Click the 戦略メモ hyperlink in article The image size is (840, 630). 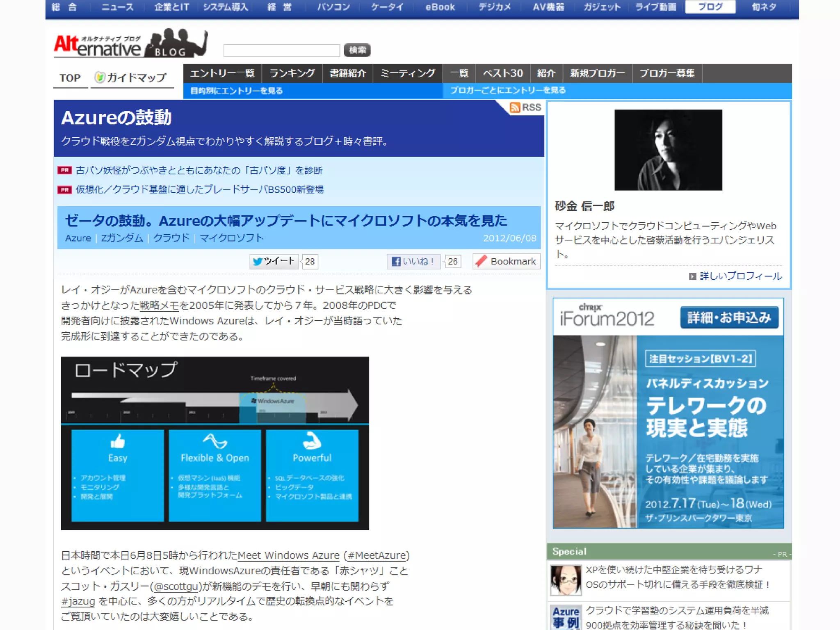coord(159,306)
